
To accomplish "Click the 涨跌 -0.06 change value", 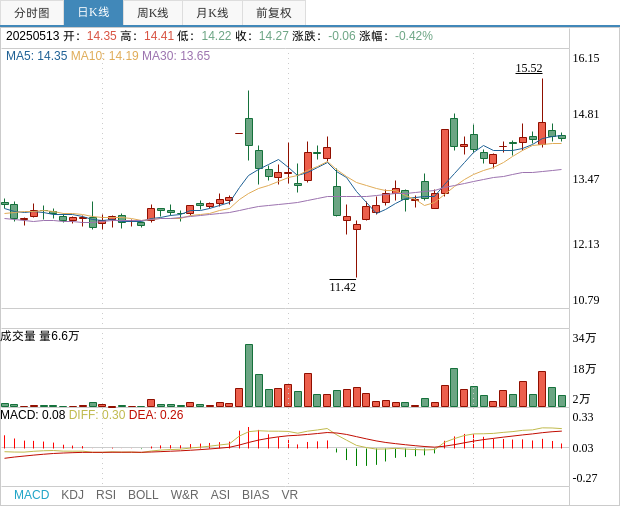I will pyautogui.click(x=342, y=36).
